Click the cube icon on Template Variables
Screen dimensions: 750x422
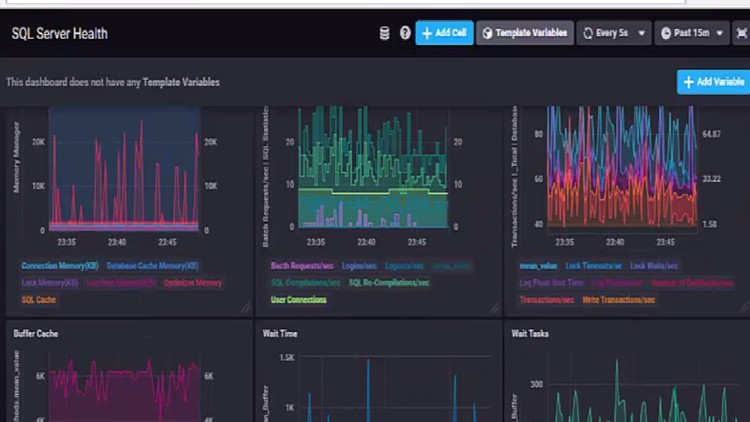pos(487,33)
